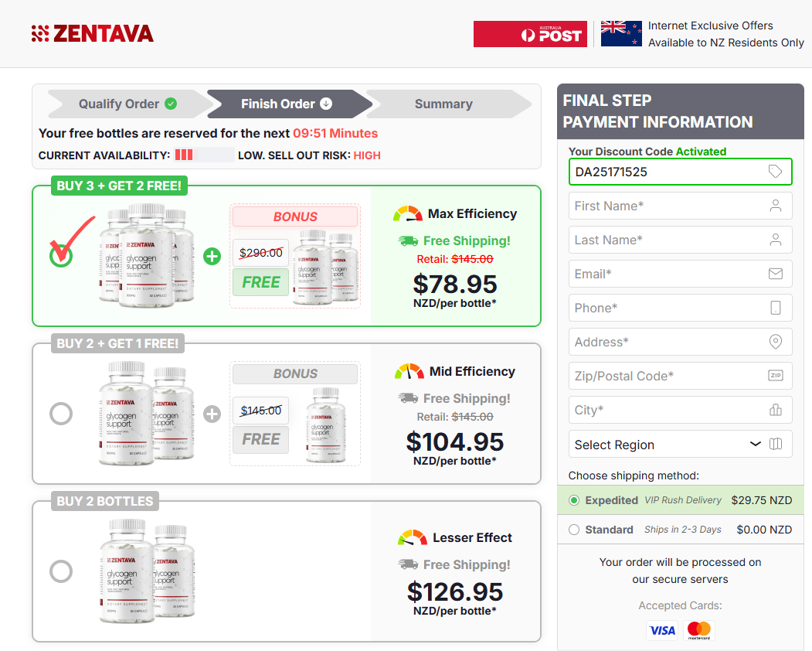This screenshot has height=651, width=812.
Task: Select the Buy 2 Bottles package radio
Action: [x=61, y=571]
